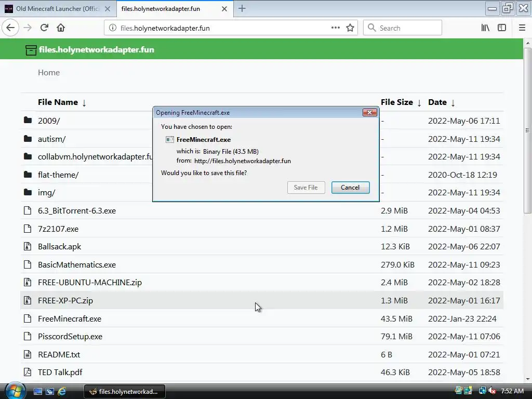Close the Old Minecraft Launcher tab
The image size is (532, 399).
pos(108,9)
